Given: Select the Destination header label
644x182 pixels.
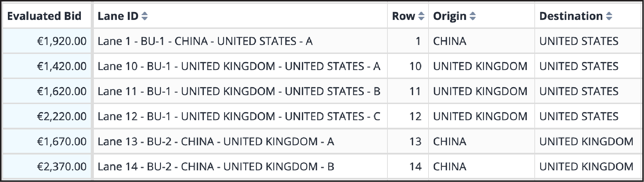Looking at the screenshot, I should (571, 16).
